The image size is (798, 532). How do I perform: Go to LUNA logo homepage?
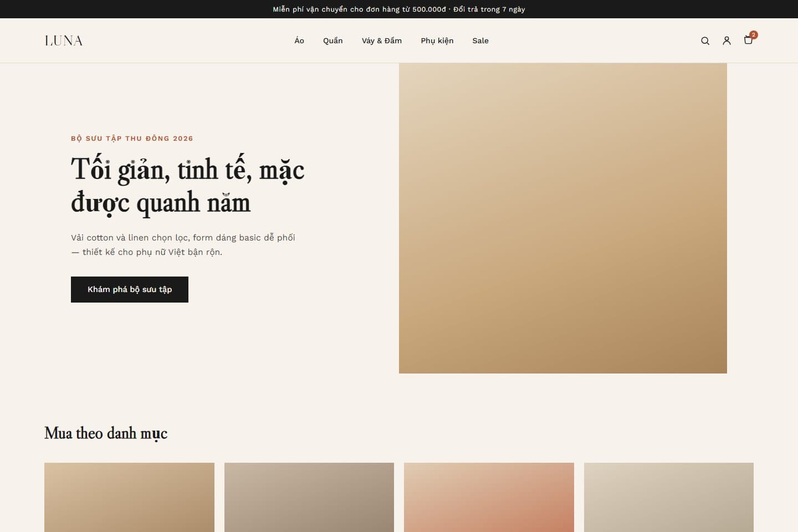[x=64, y=40]
